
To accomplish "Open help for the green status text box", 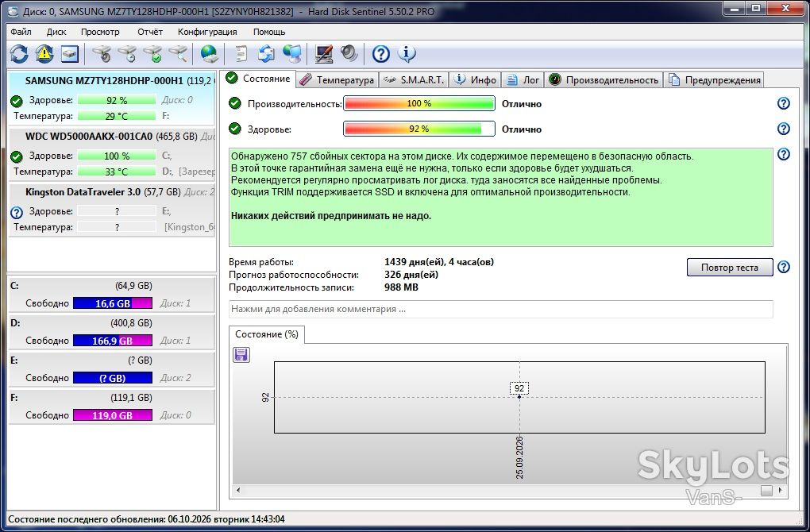I will (x=784, y=154).
